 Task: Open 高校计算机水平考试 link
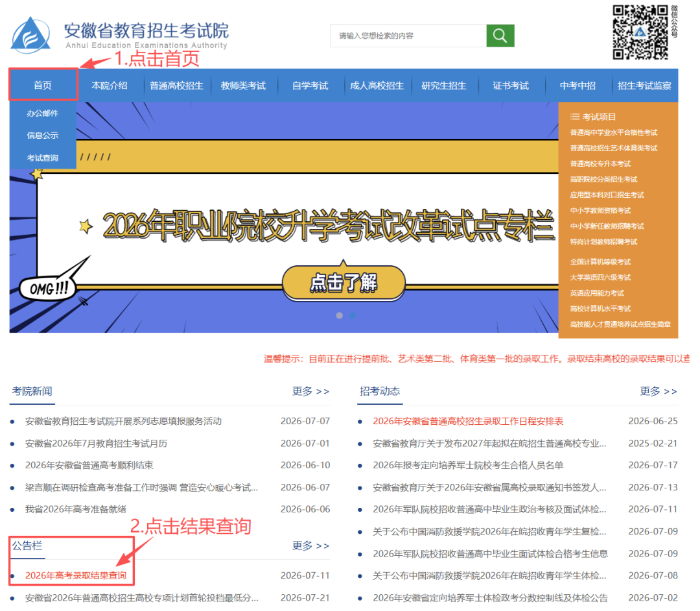click(600, 309)
